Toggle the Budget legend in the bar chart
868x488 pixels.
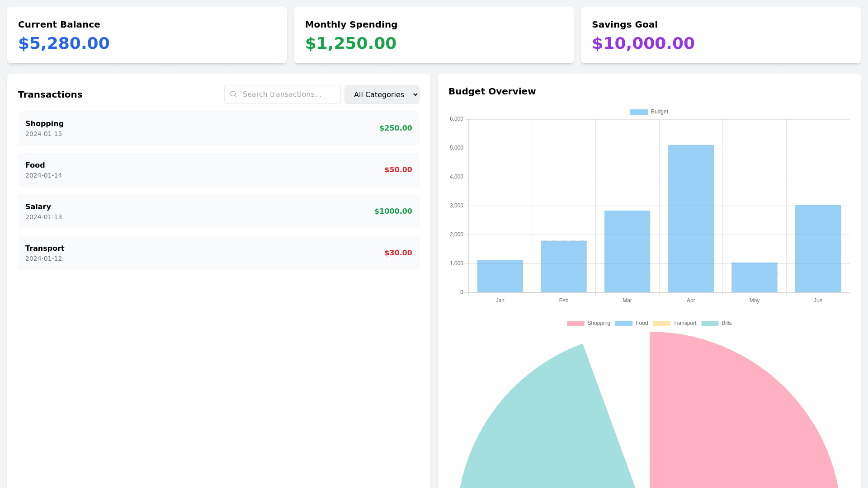(649, 112)
